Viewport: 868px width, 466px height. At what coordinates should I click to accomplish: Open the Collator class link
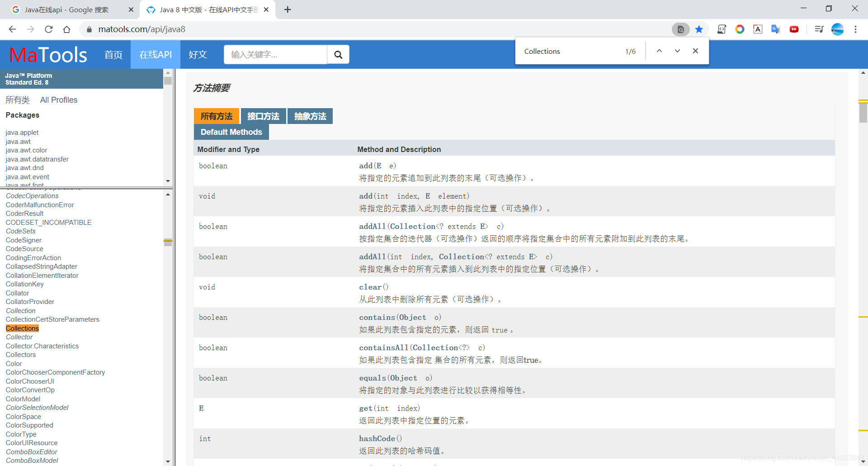pyautogui.click(x=17, y=293)
